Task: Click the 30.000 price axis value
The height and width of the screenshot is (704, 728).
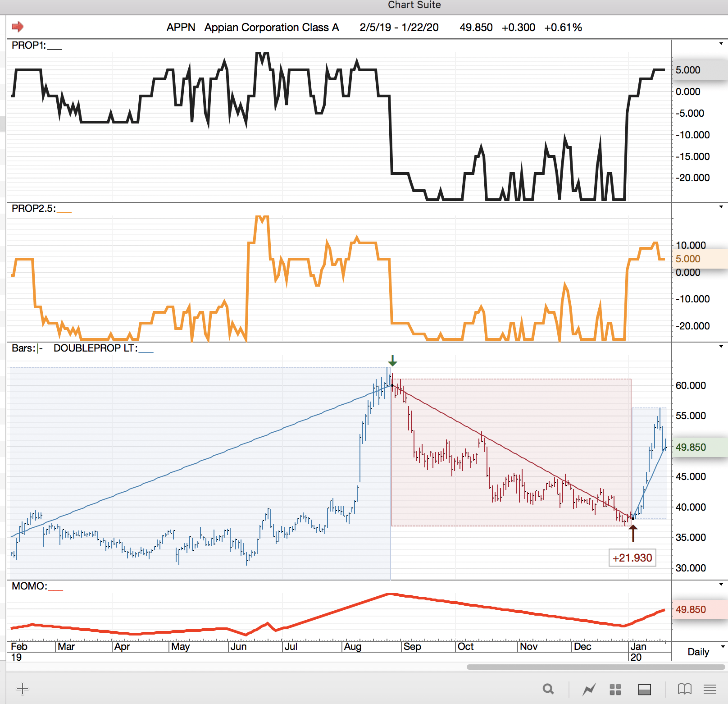Action: (691, 568)
